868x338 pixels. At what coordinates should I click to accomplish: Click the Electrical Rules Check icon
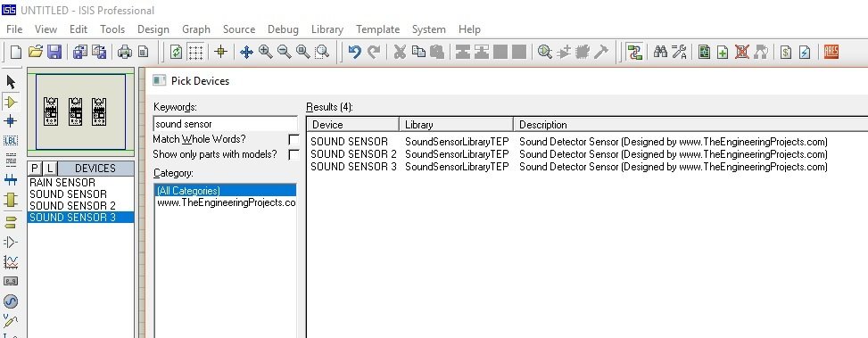pyautogui.click(x=805, y=52)
